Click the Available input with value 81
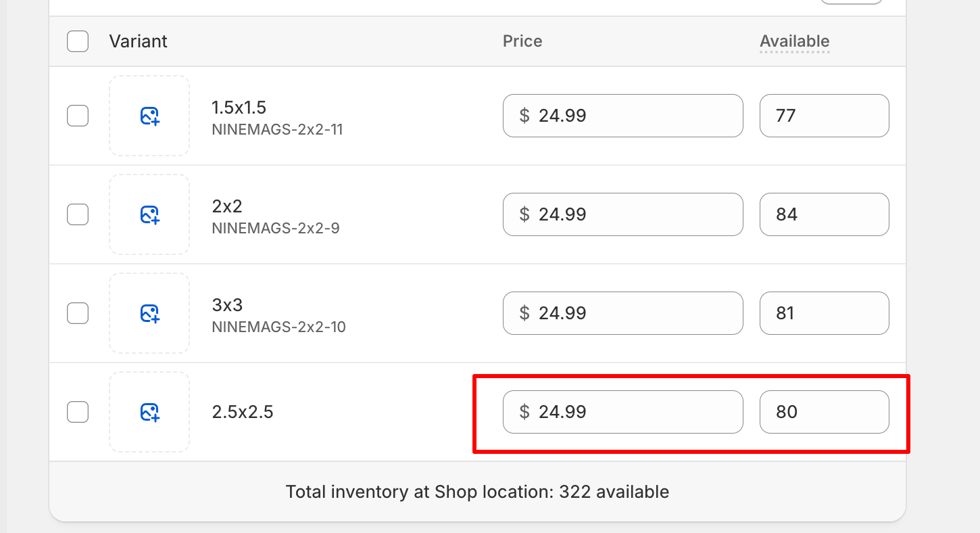The width and height of the screenshot is (980, 533). tap(823, 313)
